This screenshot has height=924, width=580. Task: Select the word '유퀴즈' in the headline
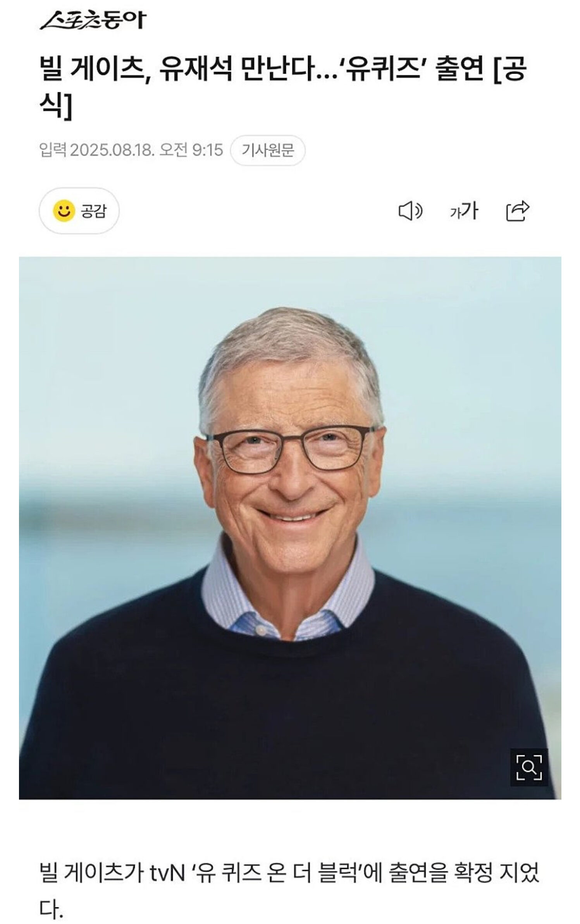(x=382, y=70)
